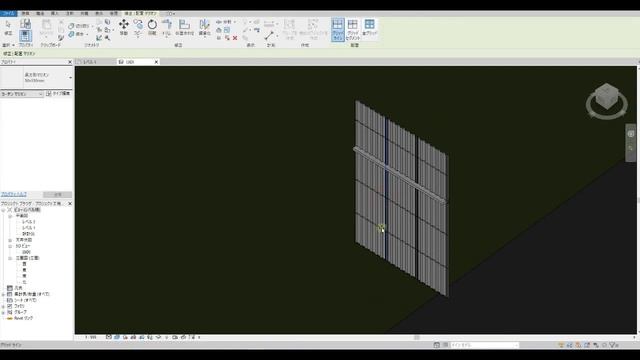This screenshot has height=360, width=640.
Task: Activate the Mirror (鏡像化) tool
Action: click(204, 27)
